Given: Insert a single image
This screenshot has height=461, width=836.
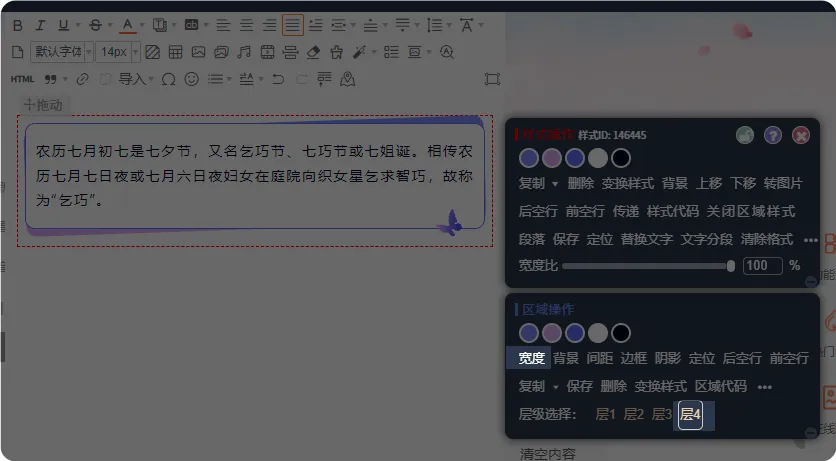Looking at the screenshot, I should [198, 52].
